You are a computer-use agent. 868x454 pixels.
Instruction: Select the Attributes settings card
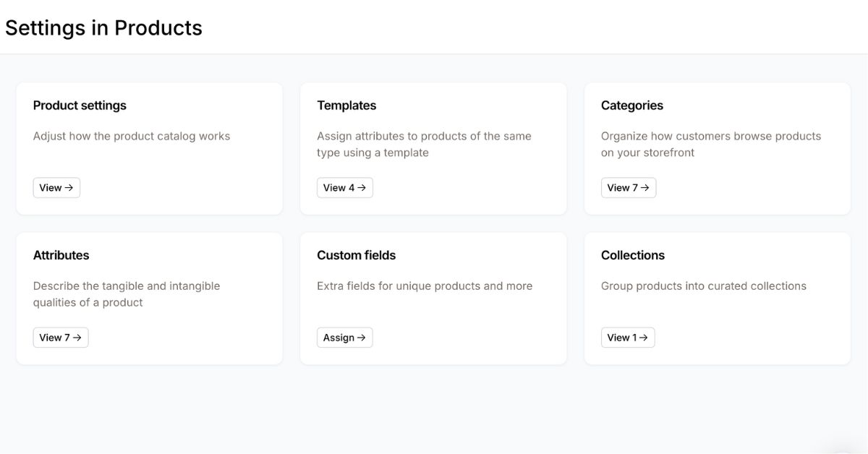tap(149, 298)
